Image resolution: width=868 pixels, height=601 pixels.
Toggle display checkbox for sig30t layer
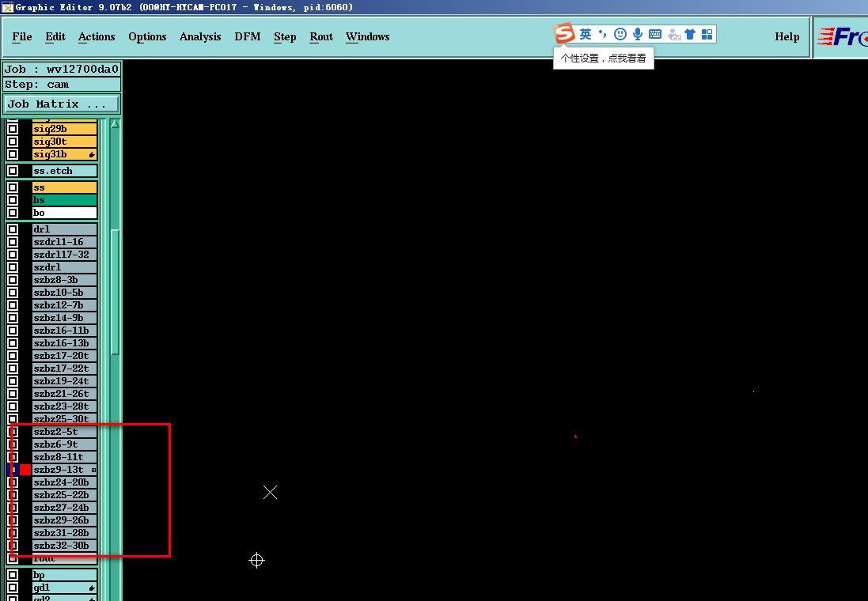pos(13,142)
